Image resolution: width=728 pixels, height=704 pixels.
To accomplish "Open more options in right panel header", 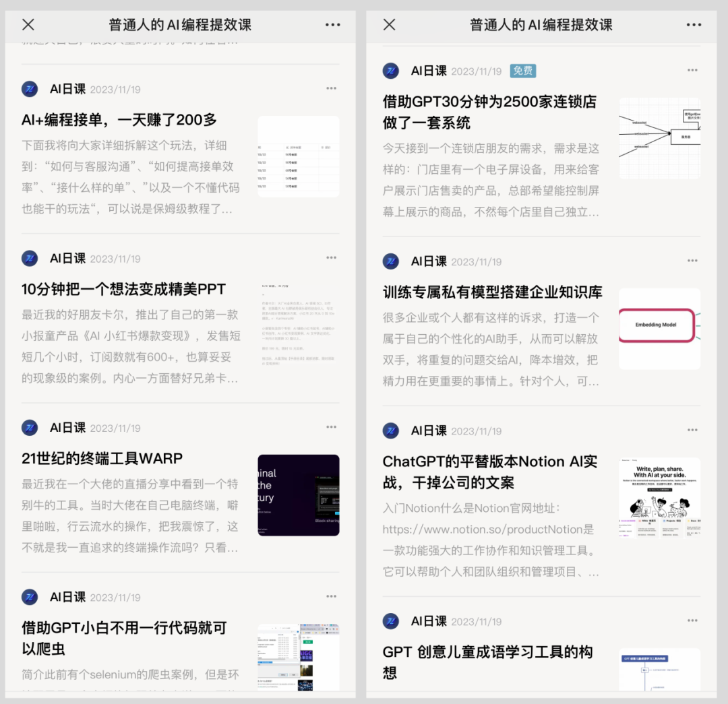I will [694, 25].
